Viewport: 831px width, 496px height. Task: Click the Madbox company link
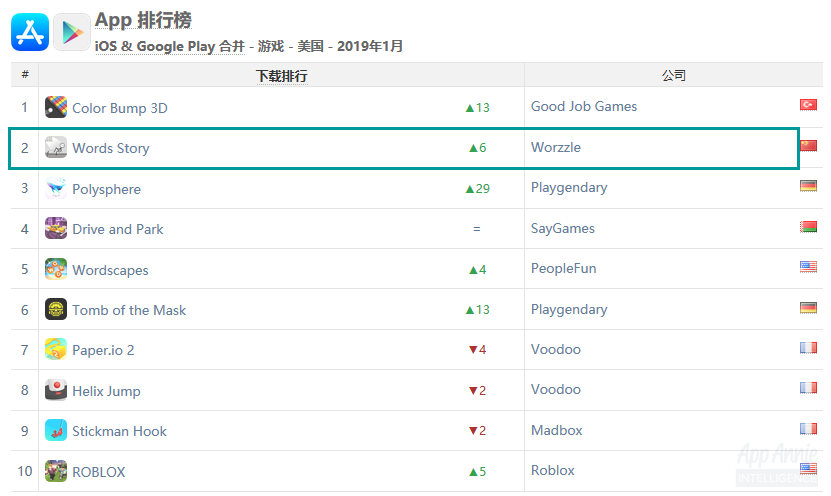coord(556,430)
